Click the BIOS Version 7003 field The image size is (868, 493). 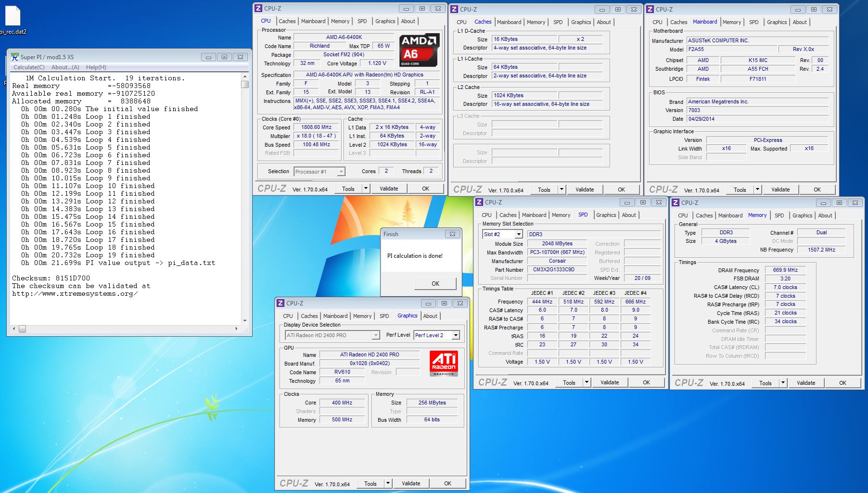tap(758, 111)
